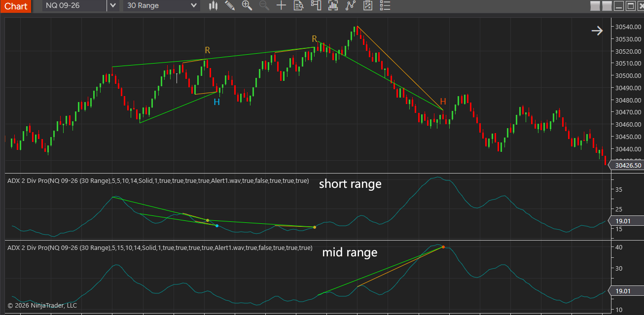The width and height of the screenshot is (644, 315).
Task: Click the short range ADX value 19.01
Action: click(x=627, y=221)
